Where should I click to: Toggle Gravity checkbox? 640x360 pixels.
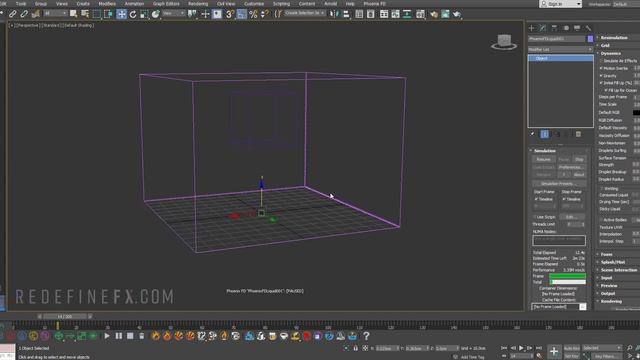(601, 76)
